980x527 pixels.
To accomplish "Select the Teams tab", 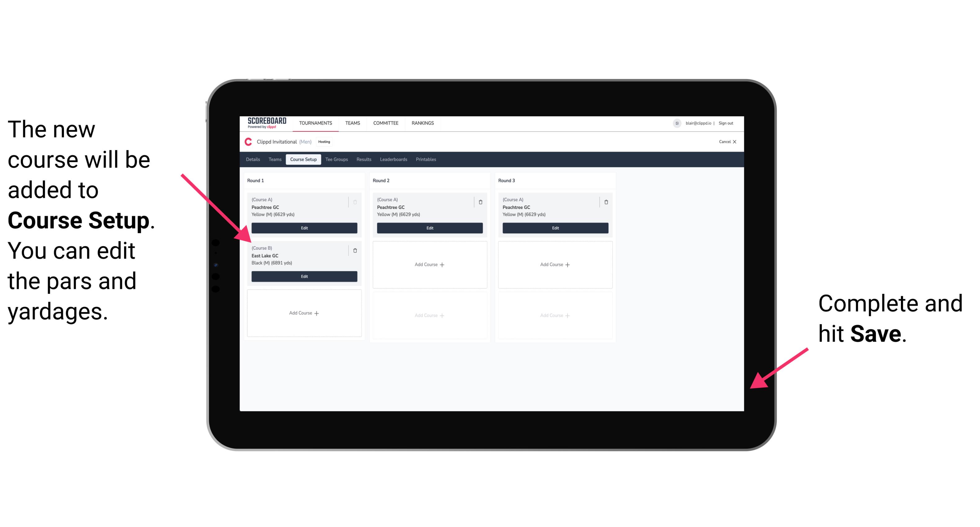I will 273,160.
